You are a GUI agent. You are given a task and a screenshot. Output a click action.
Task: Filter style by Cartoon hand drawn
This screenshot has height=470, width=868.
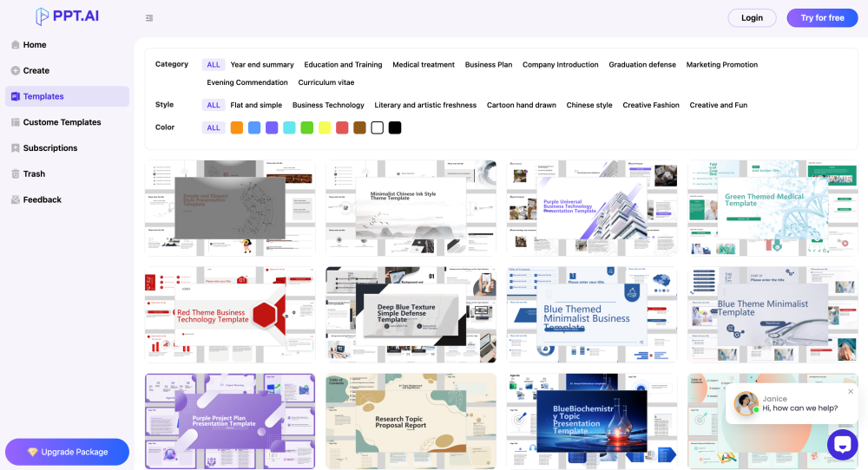521,105
